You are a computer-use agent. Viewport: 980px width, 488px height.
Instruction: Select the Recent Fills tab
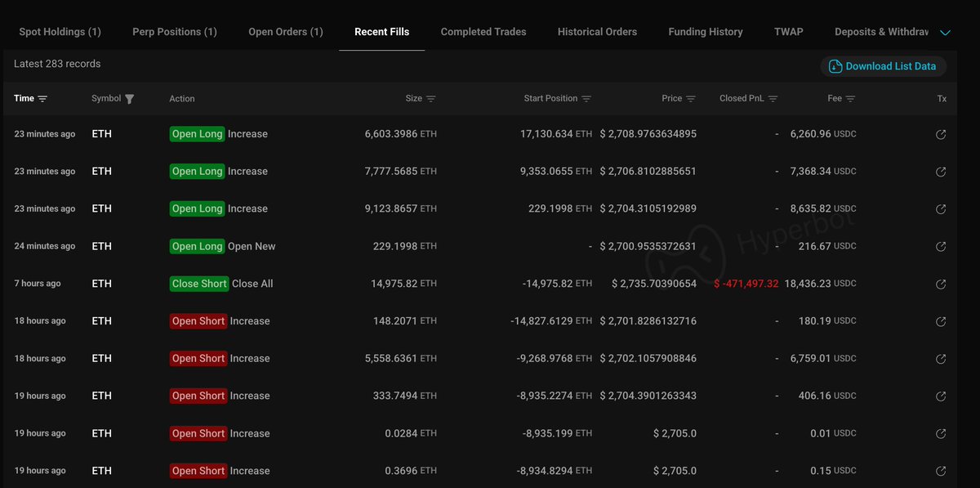[x=382, y=32]
